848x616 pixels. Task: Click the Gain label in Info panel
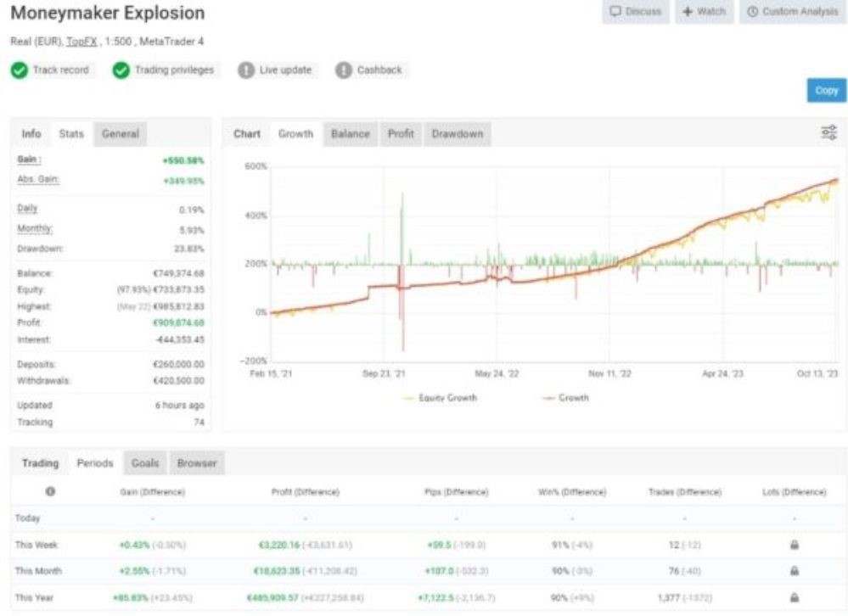[x=29, y=160]
